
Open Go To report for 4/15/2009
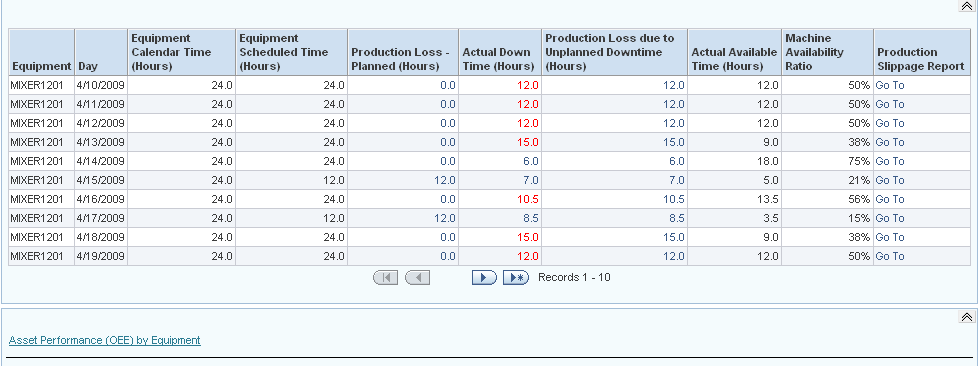tap(890, 181)
